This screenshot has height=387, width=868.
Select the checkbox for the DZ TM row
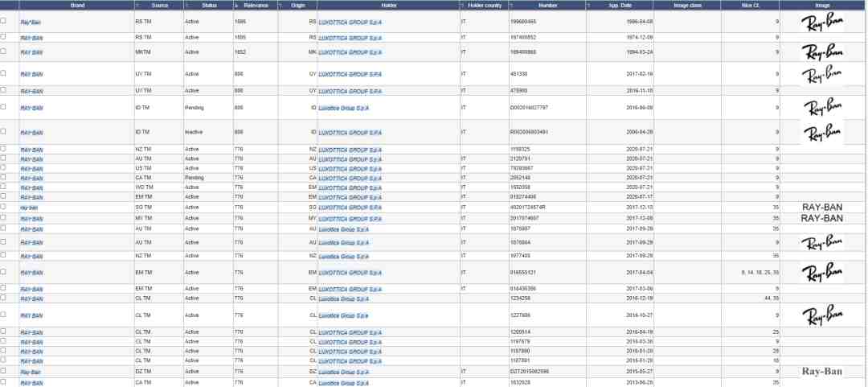3,370
